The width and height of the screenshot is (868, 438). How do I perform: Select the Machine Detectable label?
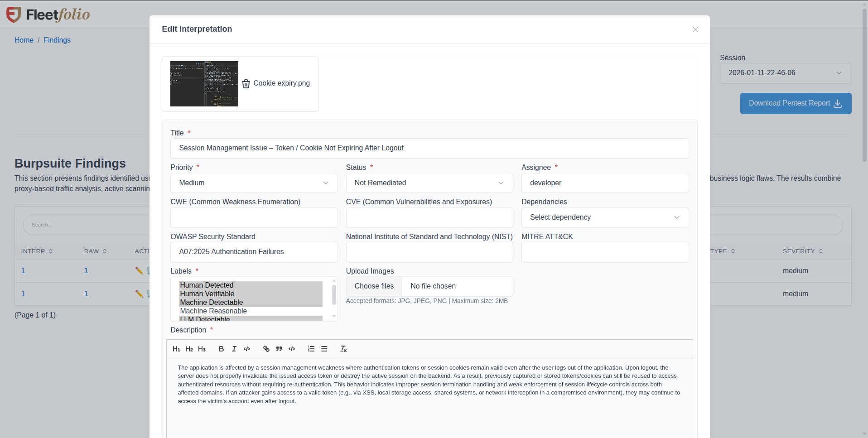point(211,302)
